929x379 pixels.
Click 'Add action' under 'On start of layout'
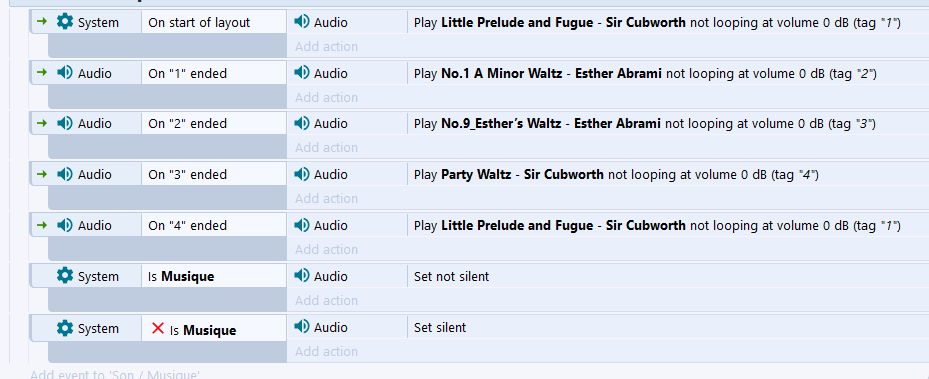pos(326,46)
